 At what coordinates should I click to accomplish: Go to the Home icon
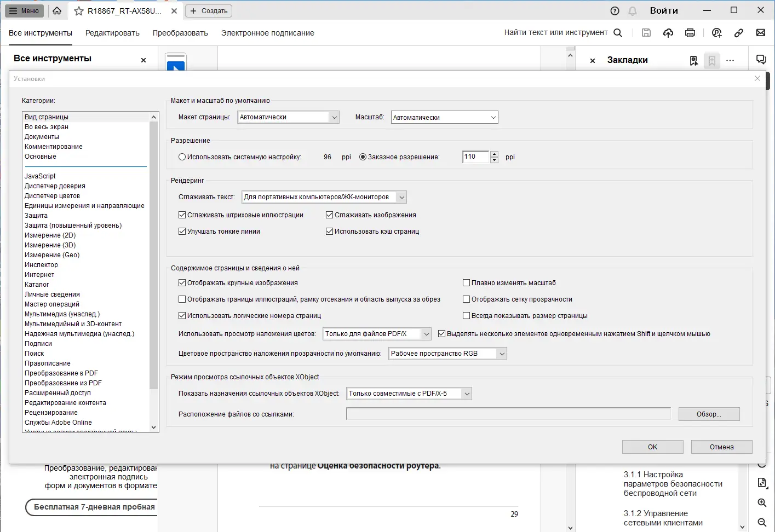pyautogui.click(x=57, y=11)
